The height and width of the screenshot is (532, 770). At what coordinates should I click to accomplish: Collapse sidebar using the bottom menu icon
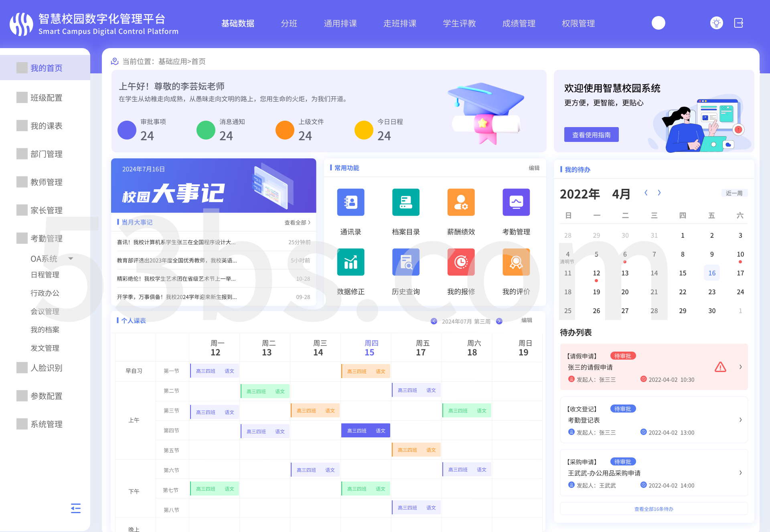click(x=76, y=508)
